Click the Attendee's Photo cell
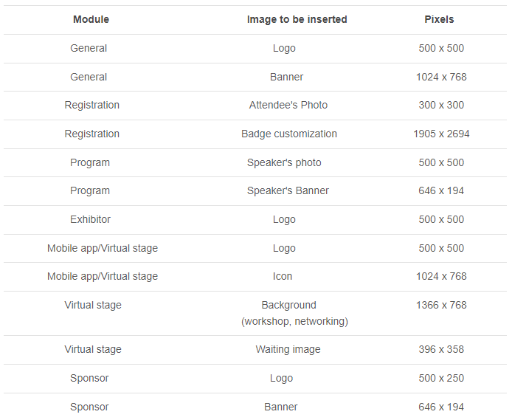512x420 pixels. pos(288,105)
